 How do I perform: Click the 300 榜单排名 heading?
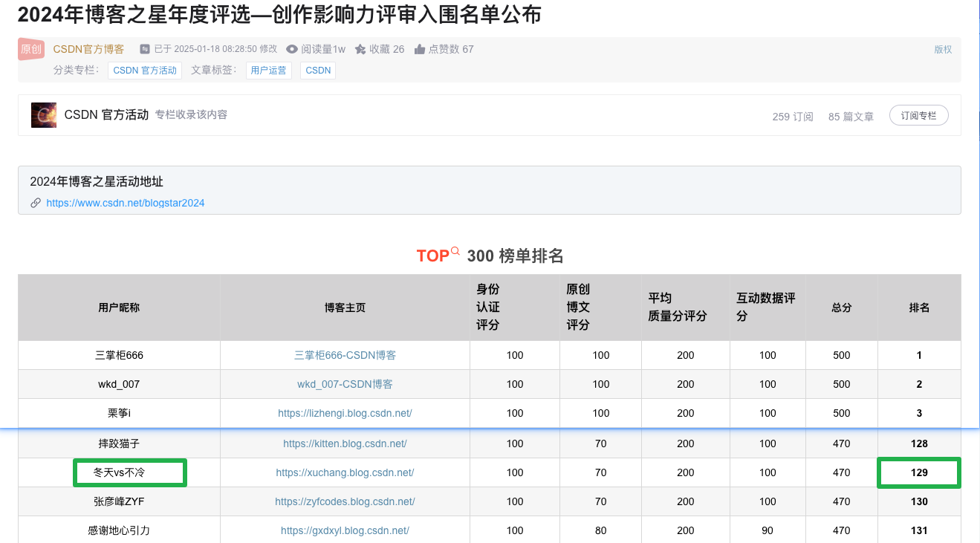[516, 256]
